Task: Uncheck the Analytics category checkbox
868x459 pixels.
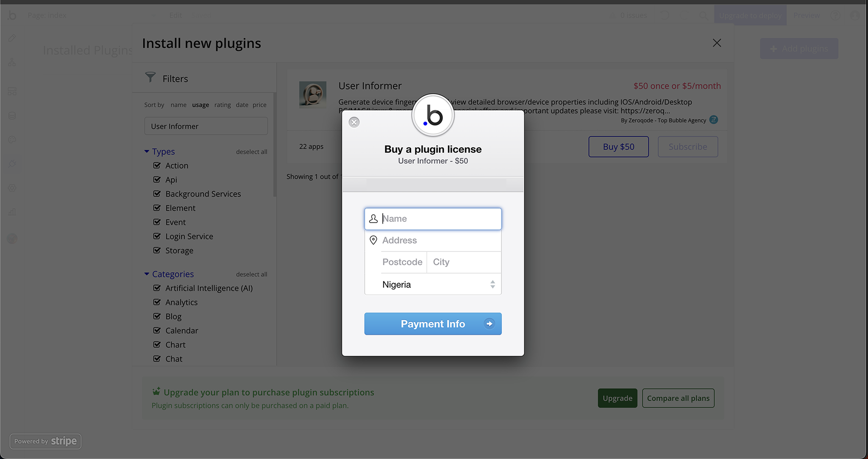Action: click(x=157, y=302)
